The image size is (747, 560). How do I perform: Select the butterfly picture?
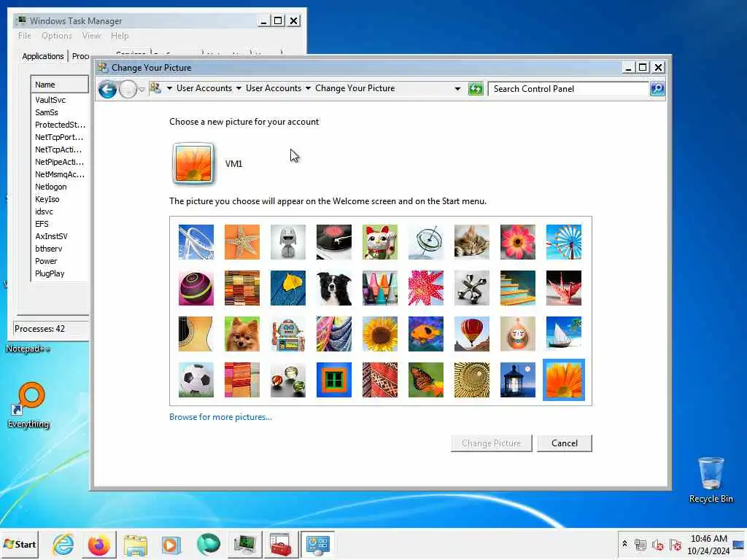click(x=426, y=380)
